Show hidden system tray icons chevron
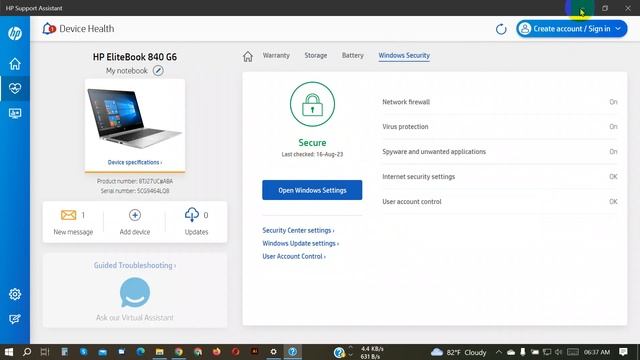The height and width of the screenshot is (360, 640). coord(499,352)
